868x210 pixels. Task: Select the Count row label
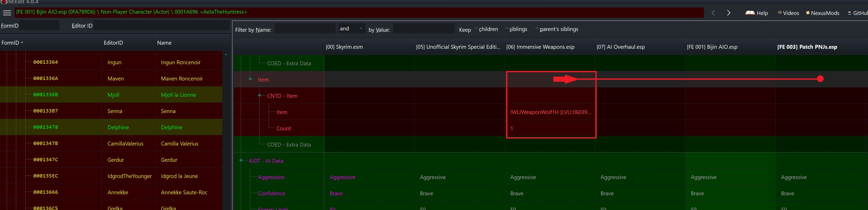(x=283, y=128)
